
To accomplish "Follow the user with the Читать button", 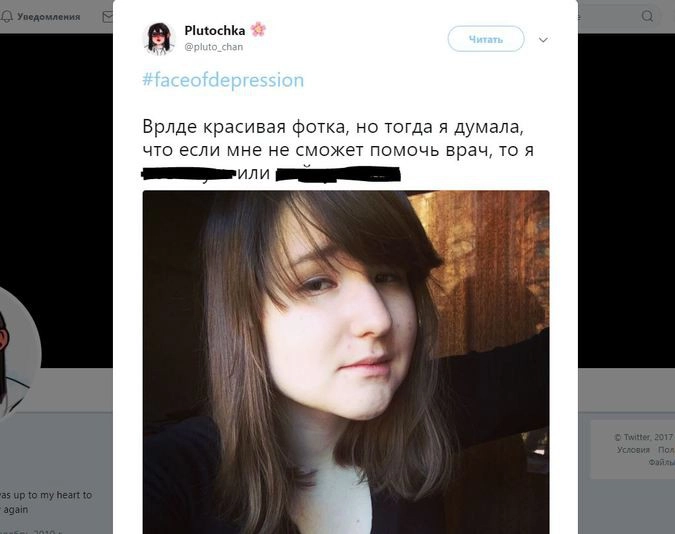I will click(x=486, y=39).
